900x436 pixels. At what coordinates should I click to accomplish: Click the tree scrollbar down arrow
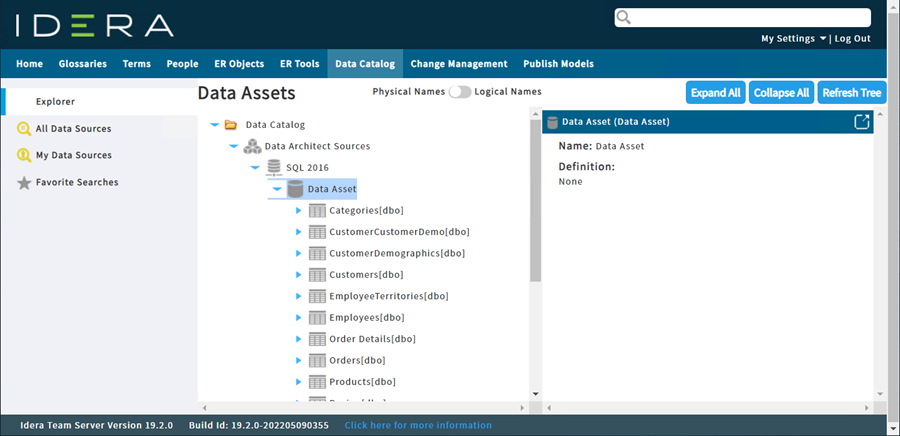[x=536, y=394]
